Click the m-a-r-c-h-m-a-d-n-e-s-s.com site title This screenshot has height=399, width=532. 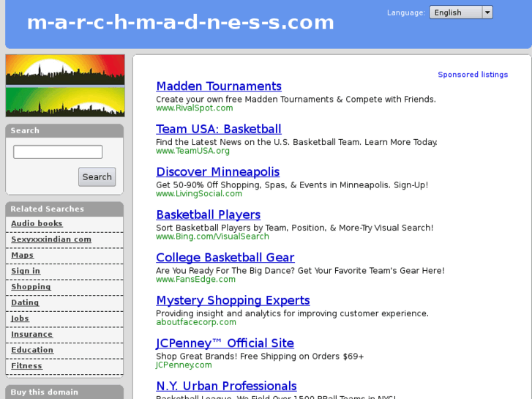coord(181,23)
